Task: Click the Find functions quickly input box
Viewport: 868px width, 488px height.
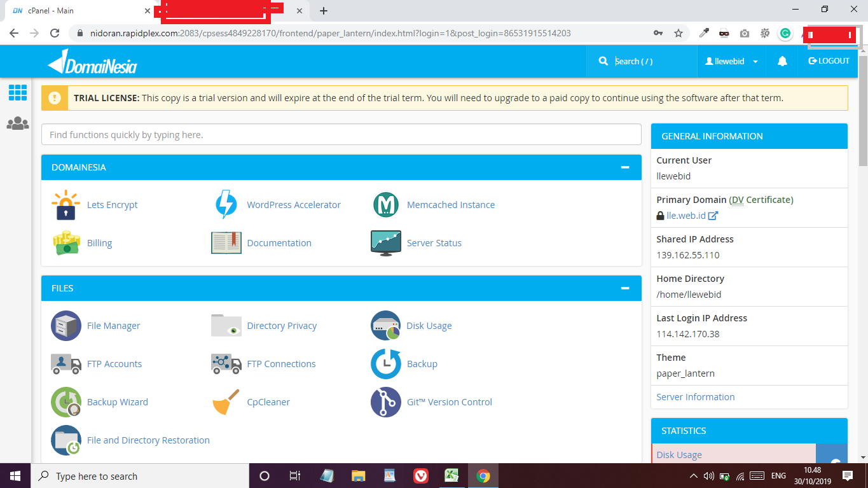Action: (x=341, y=135)
